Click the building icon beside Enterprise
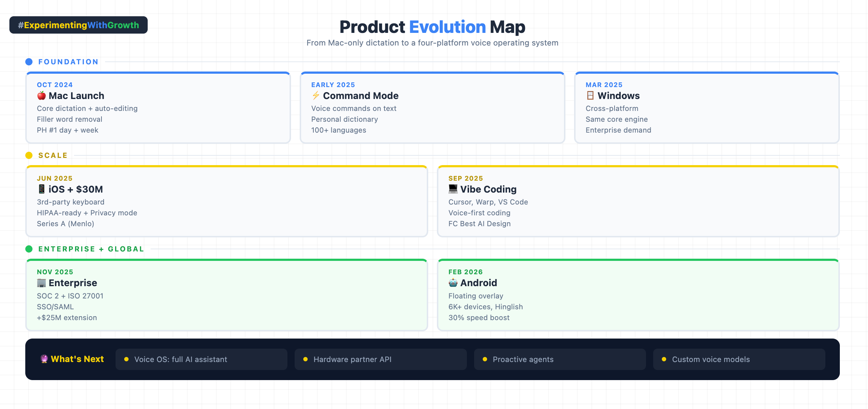The image size is (868, 409). 42,283
